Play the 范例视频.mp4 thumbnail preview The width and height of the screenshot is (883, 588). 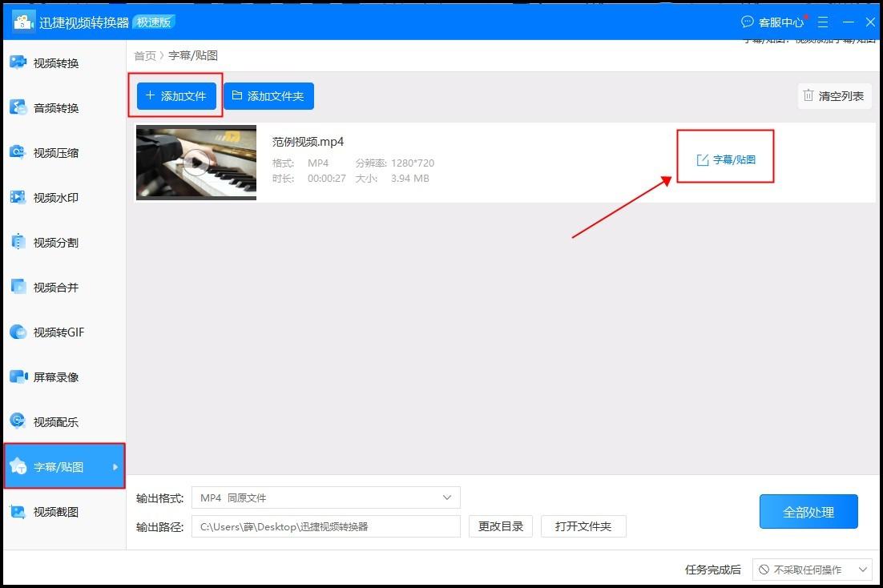click(196, 162)
